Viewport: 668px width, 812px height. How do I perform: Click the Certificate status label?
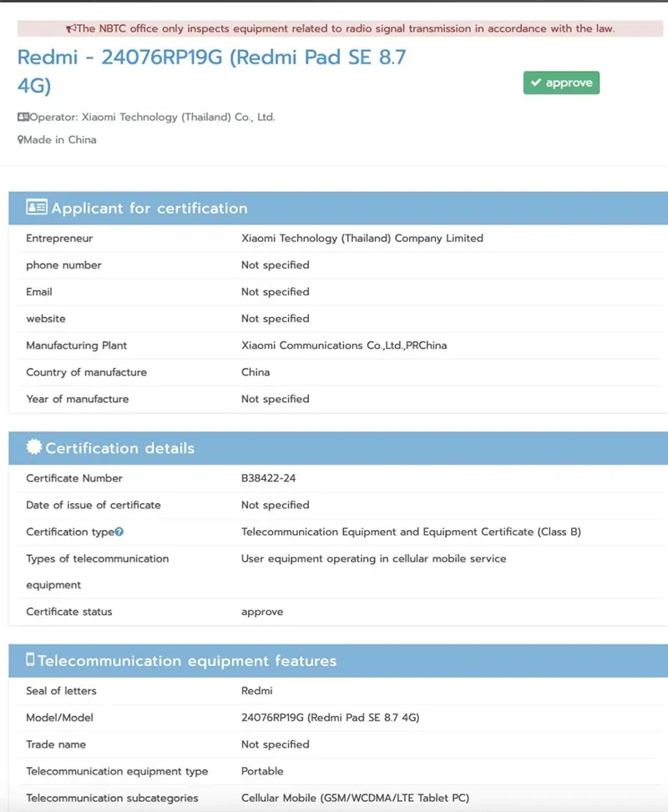click(x=69, y=612)
